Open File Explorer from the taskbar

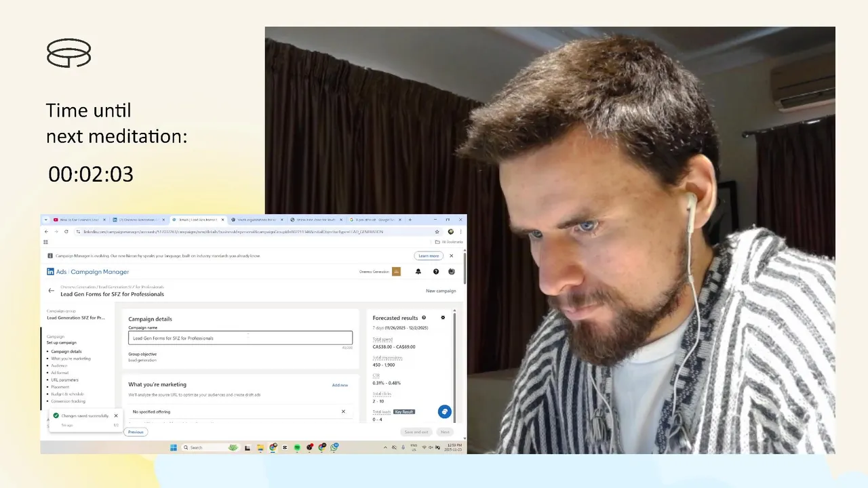(x=260, y=447)
